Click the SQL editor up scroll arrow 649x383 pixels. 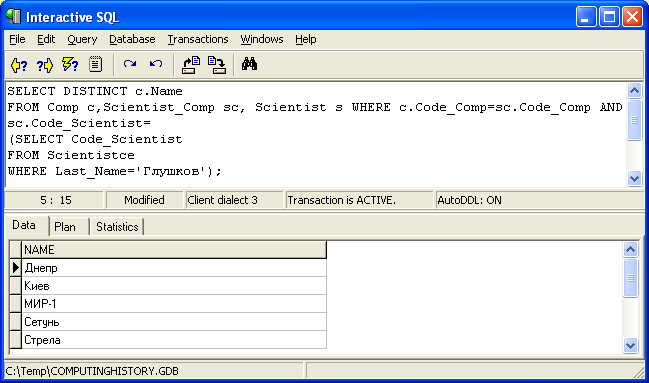[635, 90]
